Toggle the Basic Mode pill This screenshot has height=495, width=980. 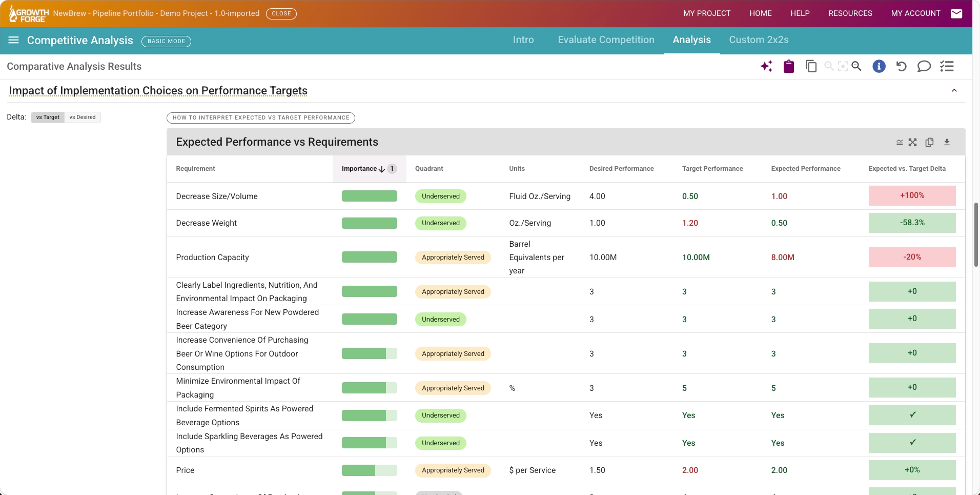point(166,41)
